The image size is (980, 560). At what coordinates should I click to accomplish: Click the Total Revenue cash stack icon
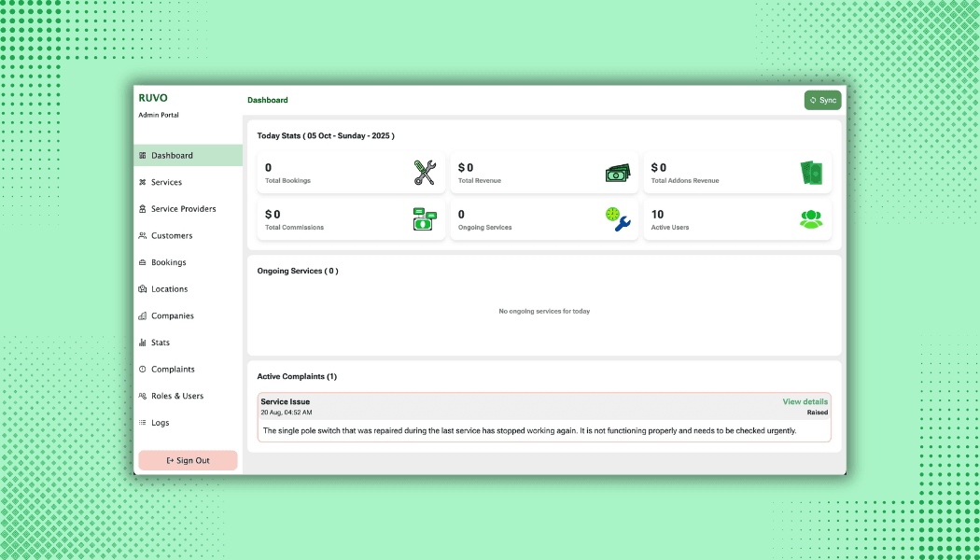[x=618, y=174]
